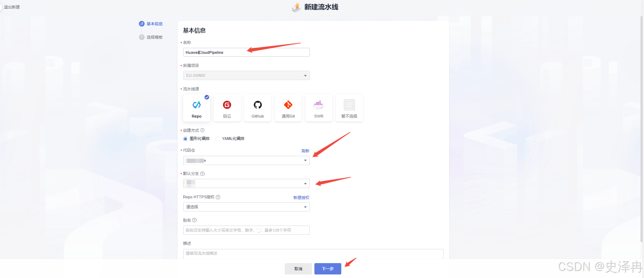Open the 所属项目 EU-SWMS dropdown
This screenshot has width=644, height=278.
point(246,75)
